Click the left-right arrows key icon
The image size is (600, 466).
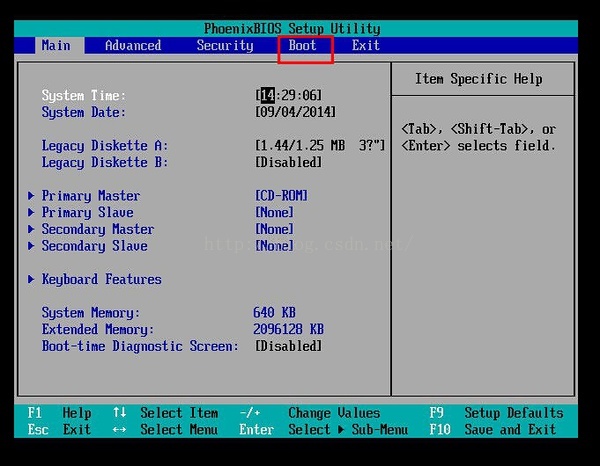tap(119, 430)
